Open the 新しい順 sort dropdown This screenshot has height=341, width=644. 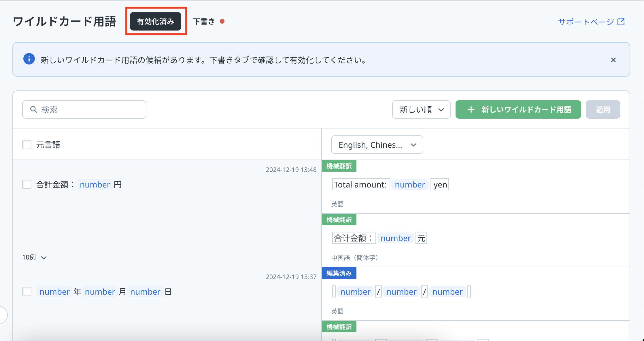pyautogui.click(x=421, y=109)
